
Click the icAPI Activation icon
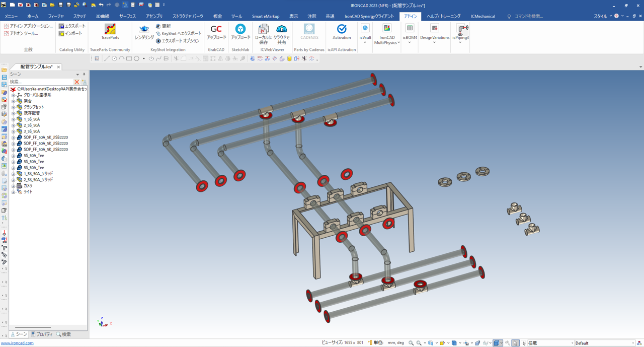click(x=342, y=31)
